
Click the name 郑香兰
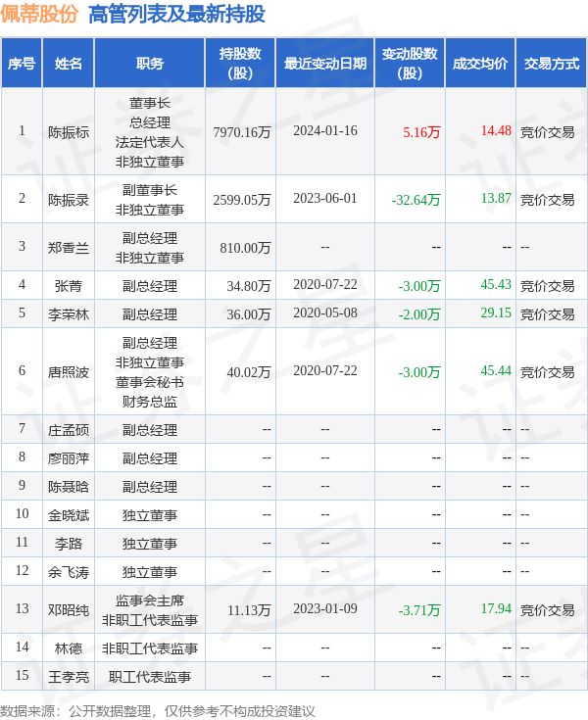[69, 248]
